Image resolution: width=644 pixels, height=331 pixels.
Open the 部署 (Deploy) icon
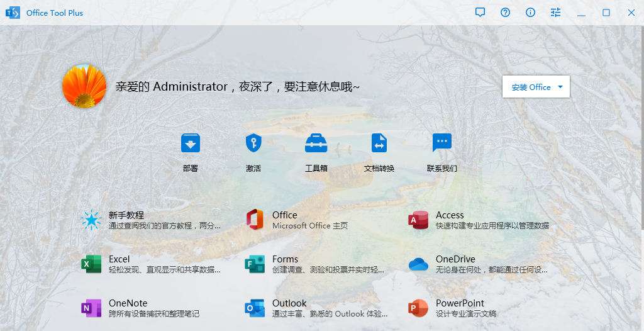point(190,143)
